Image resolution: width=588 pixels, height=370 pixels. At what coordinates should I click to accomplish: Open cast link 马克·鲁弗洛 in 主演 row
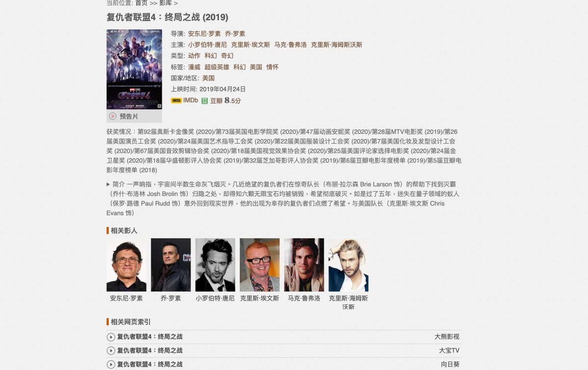pos(291,45)
